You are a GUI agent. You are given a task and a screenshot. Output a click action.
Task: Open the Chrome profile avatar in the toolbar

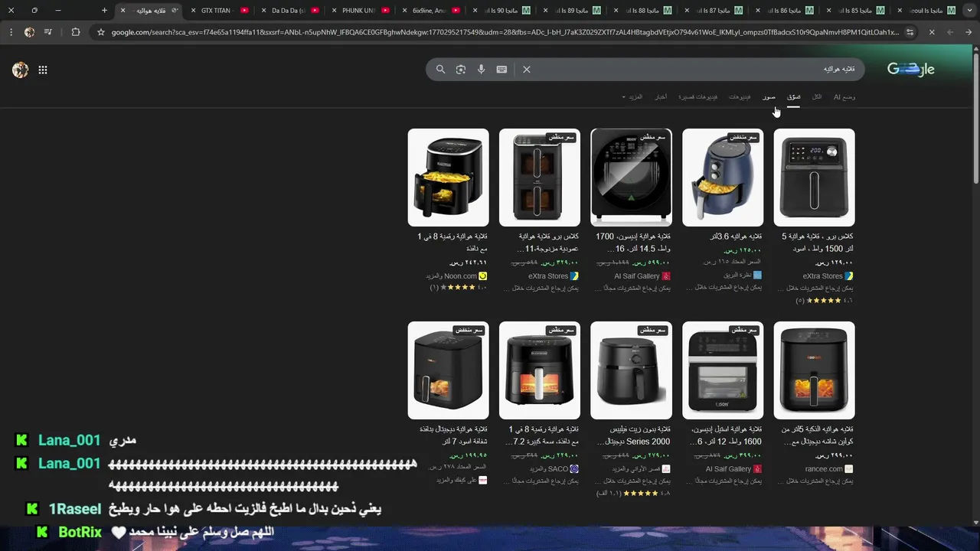coord(29,32)
